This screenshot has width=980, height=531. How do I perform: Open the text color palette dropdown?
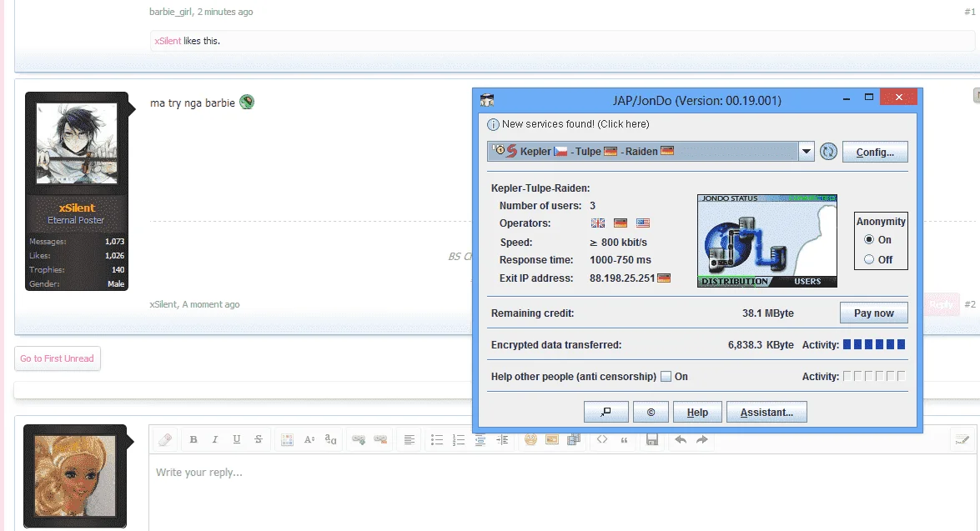[x=287, y=440]
